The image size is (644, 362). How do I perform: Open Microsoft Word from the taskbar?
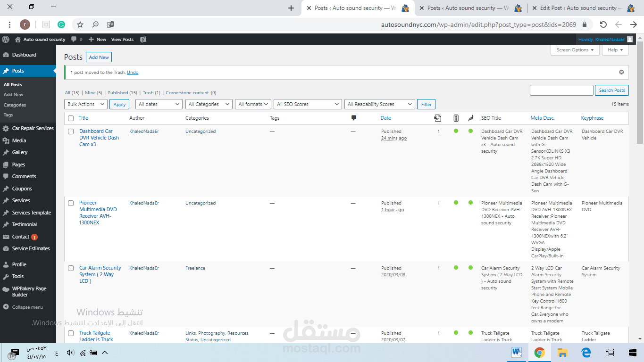[517, 352]
